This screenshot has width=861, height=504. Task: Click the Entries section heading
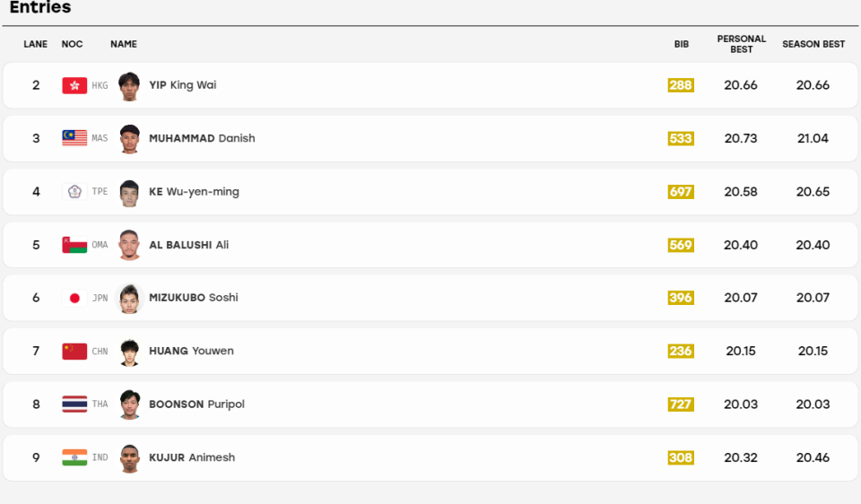point(40,7)
